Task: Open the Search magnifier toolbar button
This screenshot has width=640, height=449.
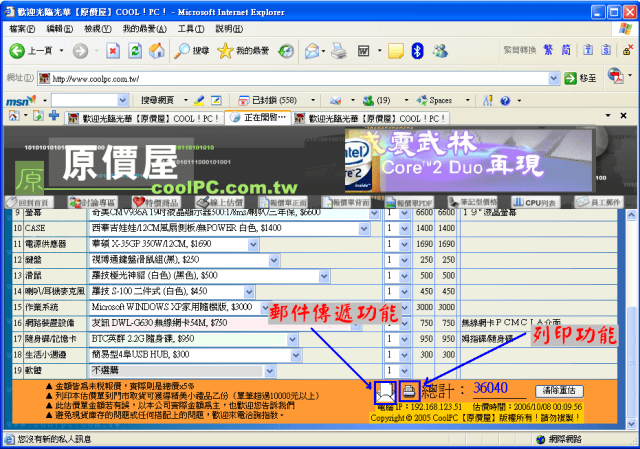Action: tap(191, 51)
